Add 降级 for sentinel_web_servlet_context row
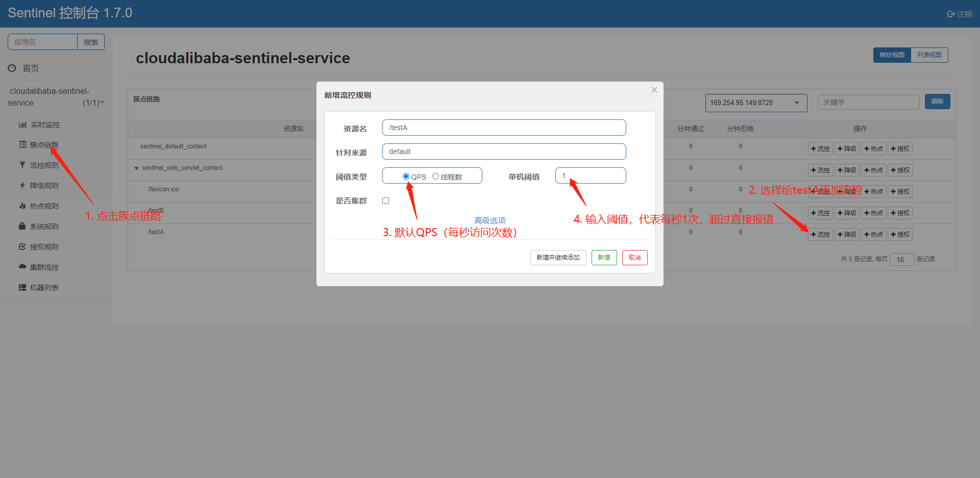The width and height of the screenshot is (980, 478). [x=847, y=170]
